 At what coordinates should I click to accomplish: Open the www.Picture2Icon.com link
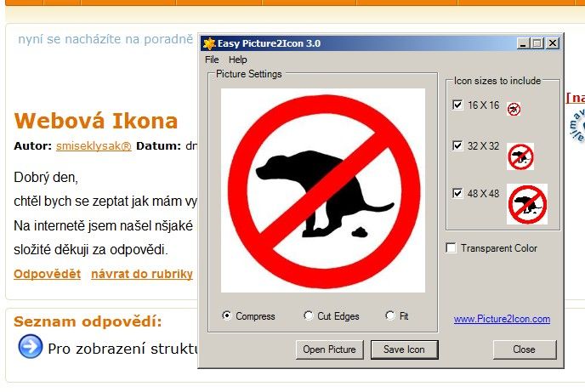tap(502, 319)
